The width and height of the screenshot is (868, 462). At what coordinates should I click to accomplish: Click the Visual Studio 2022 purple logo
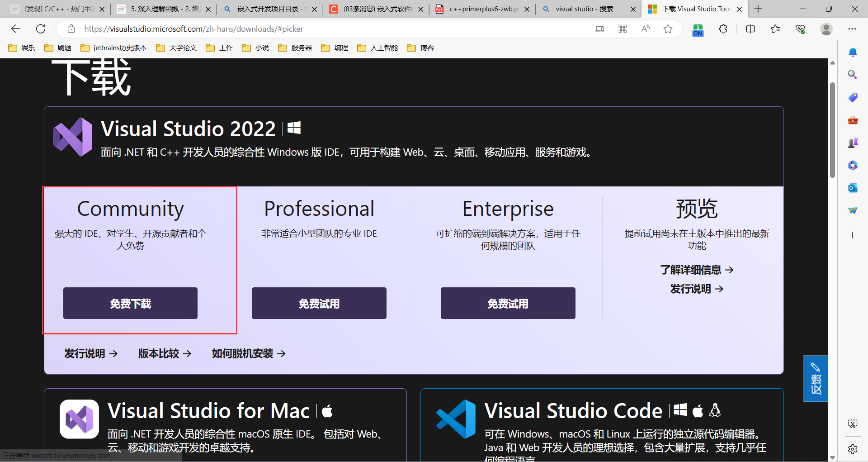coord(73,137)
